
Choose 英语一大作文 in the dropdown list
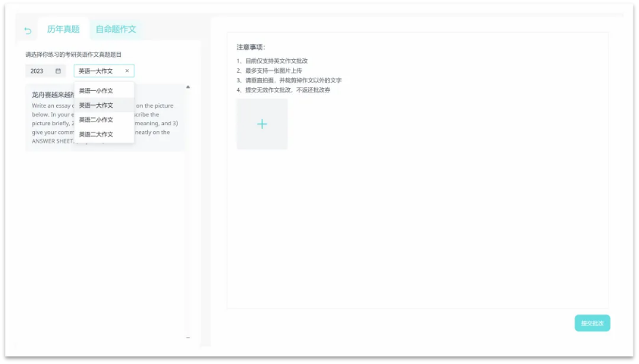[96, 106]
